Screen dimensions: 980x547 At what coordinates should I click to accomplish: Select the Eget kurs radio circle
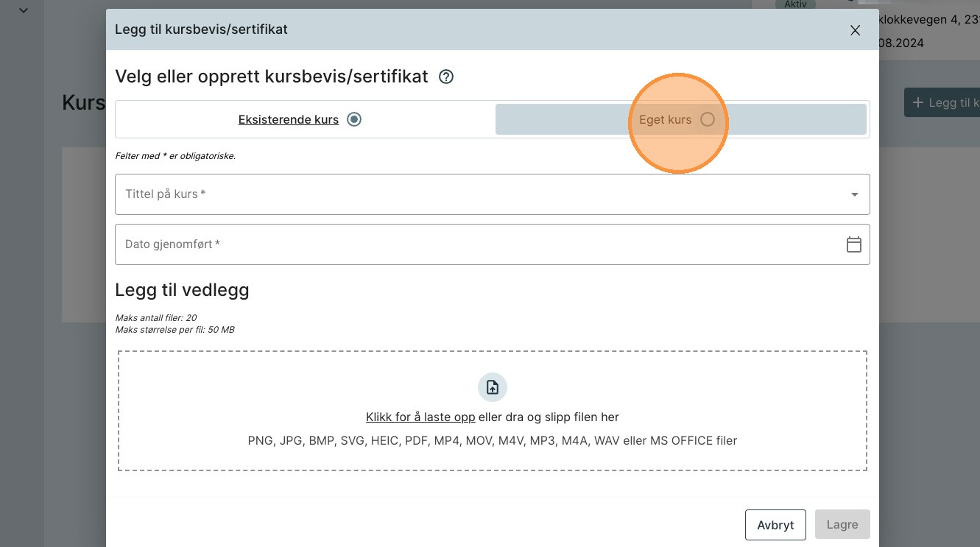[707, 119]
